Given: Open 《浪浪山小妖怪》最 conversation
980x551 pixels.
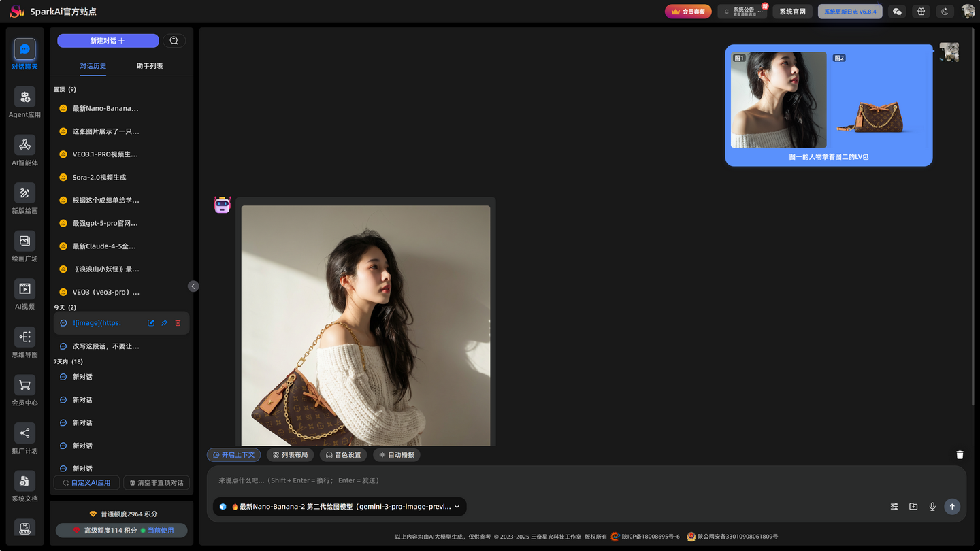Looking at the screenshot, I should [121, 269].
